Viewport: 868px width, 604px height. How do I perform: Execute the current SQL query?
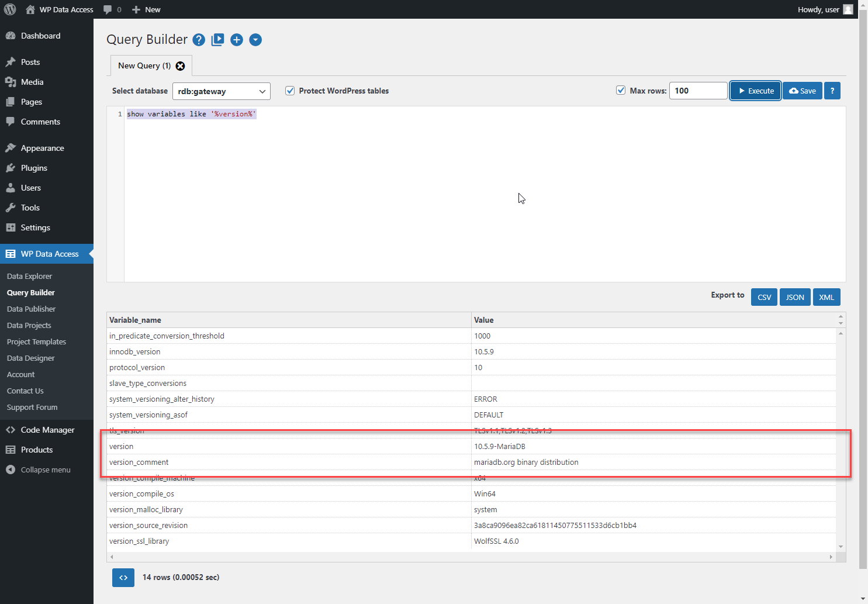pos(755,91)
